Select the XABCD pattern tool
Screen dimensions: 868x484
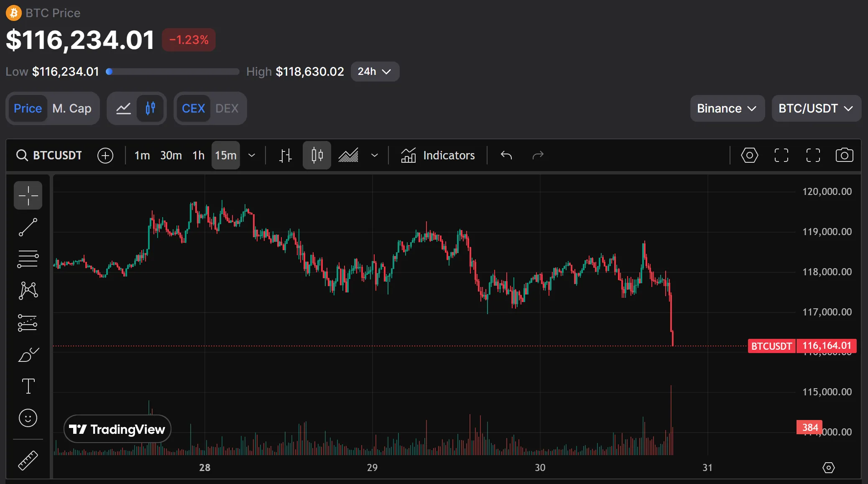[28, 291]
